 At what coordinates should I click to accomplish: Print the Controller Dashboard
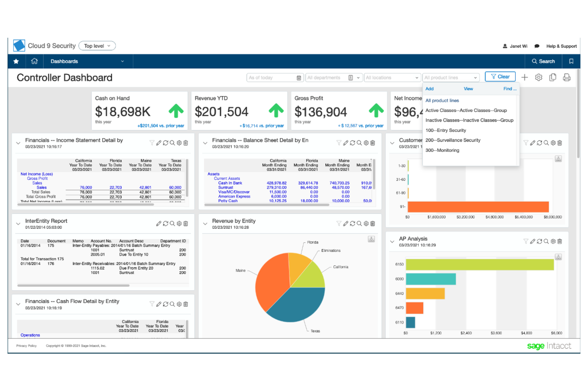click(567, 77)
